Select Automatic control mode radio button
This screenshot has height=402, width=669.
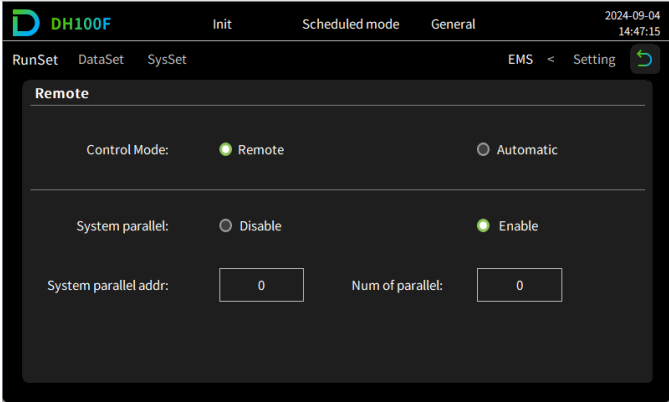pyautogui.click(x=484, y=150)
